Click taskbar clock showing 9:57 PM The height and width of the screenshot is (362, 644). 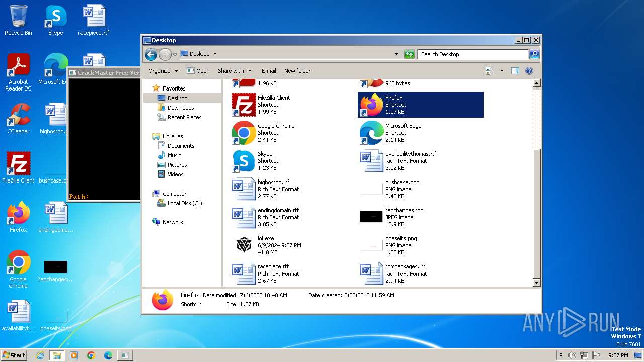pos(618,355)
